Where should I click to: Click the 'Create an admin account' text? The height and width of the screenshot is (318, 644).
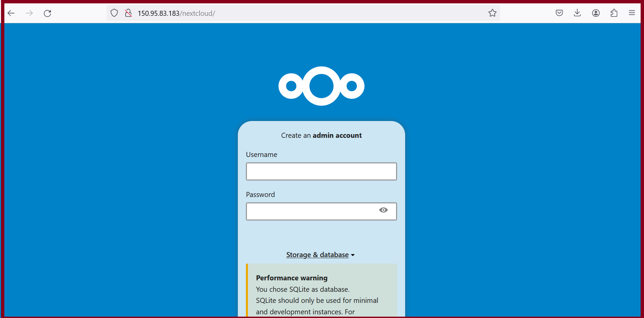pos(321,135)
